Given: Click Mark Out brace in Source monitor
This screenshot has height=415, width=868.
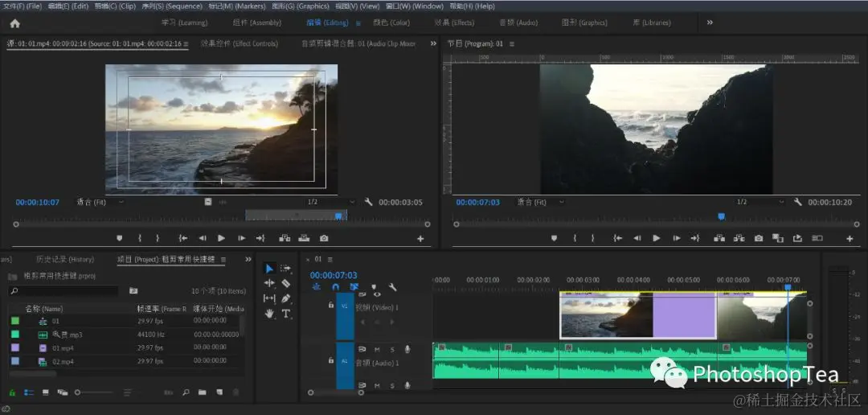Looking at the screenshot, I should [158, 238].
